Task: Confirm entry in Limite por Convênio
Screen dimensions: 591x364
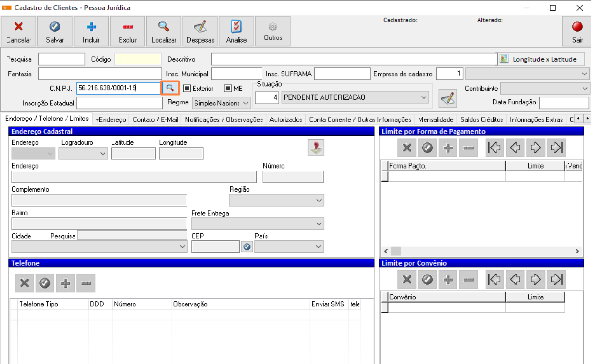Action: pyautogui.click(x=427, y=280)
